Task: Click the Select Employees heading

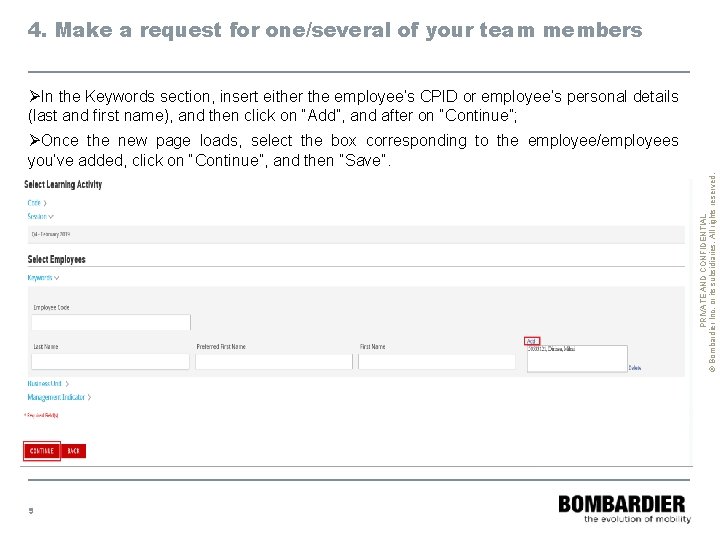Action: [56, 260]
